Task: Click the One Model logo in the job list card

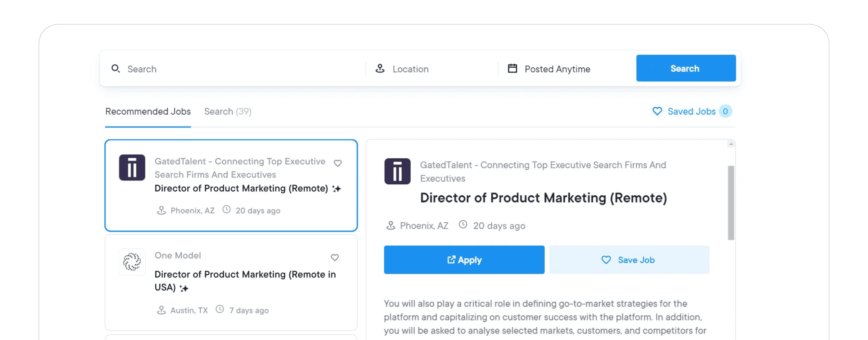Action: (132, 262)
